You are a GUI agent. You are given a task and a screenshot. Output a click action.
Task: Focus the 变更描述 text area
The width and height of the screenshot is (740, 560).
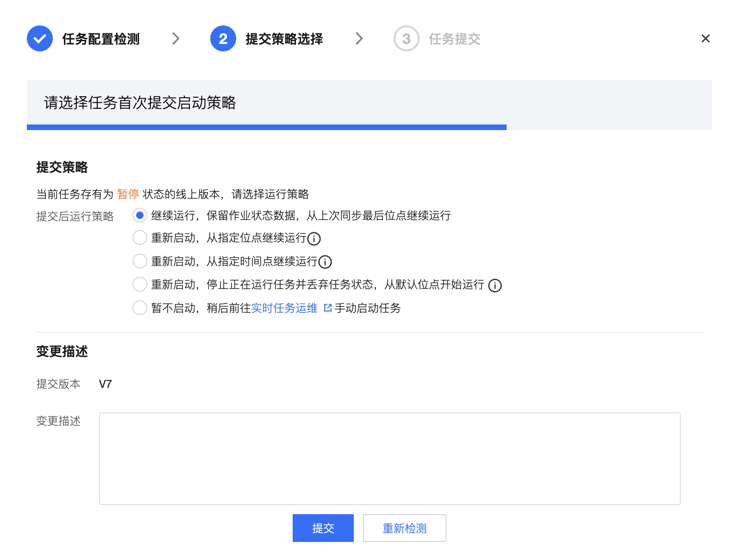point(389,458)
